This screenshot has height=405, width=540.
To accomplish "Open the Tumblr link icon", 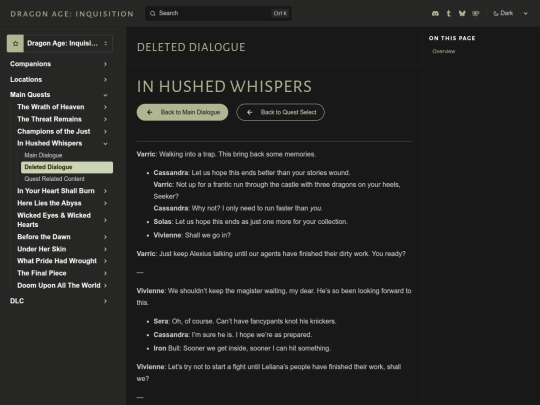I will [448, 13].
